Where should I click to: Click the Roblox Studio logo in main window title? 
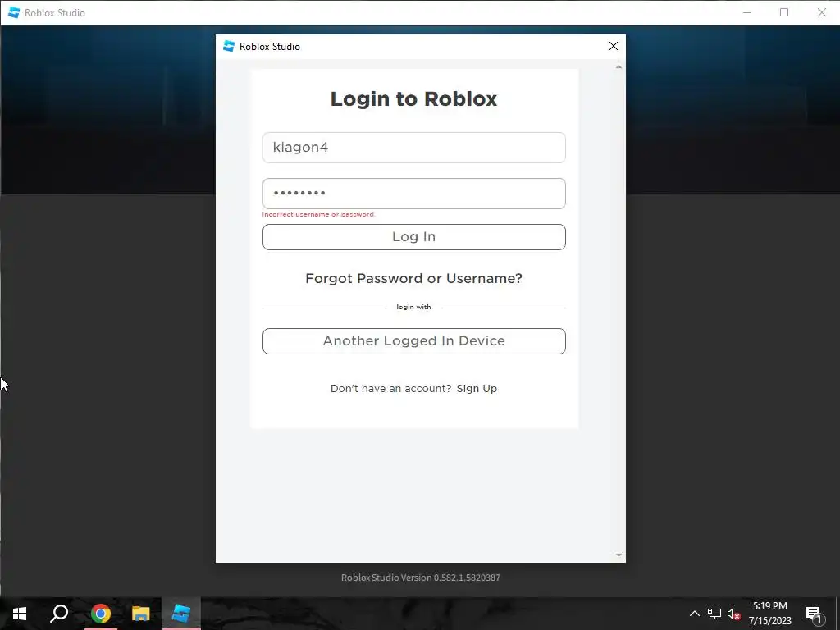14,12
